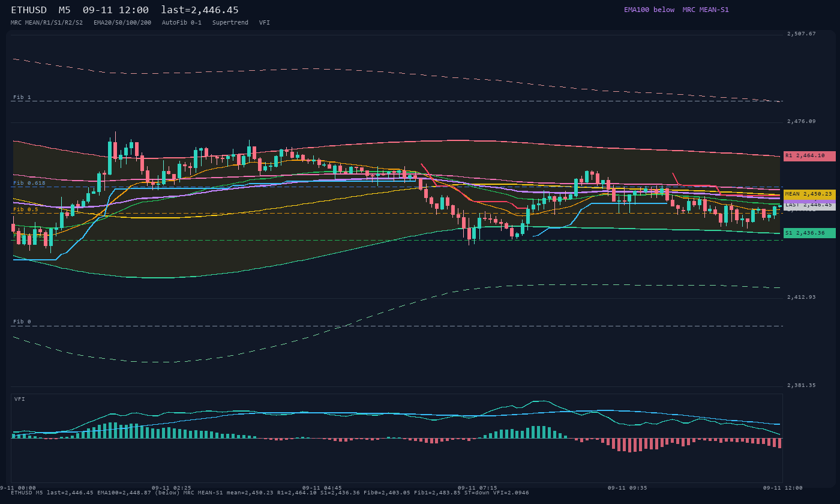Click the last=2,446.45 header value
Image resolution: width=840 pixels, height=504 pixels.
pyautogui.click(x=200, y=10)
